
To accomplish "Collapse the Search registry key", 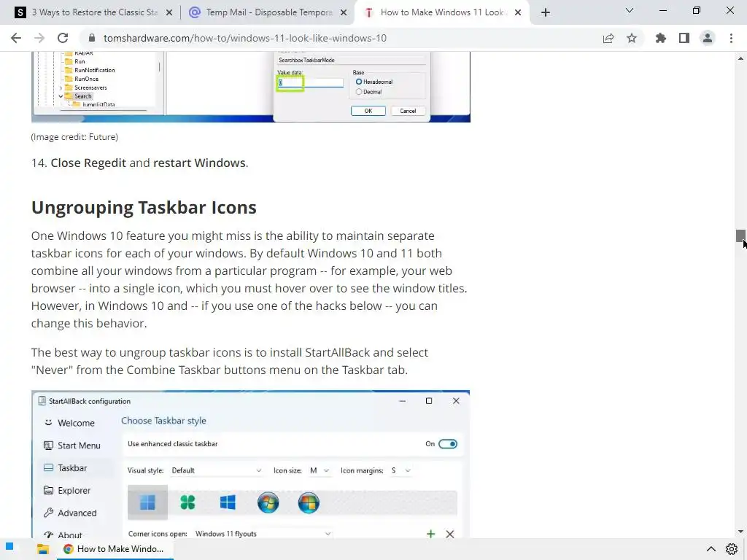I will [61, 96].
